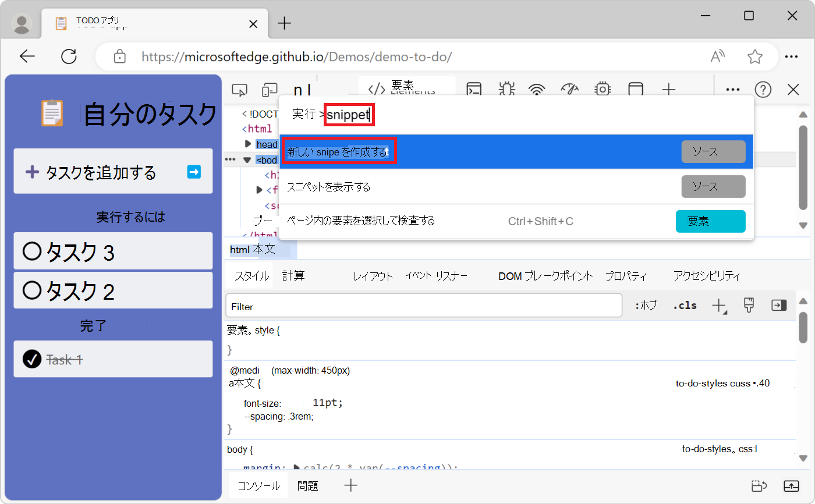Expand the collapsed element below h1 in the tree
This screenshot has height=504, width=815.
click(x=258, y=190)
